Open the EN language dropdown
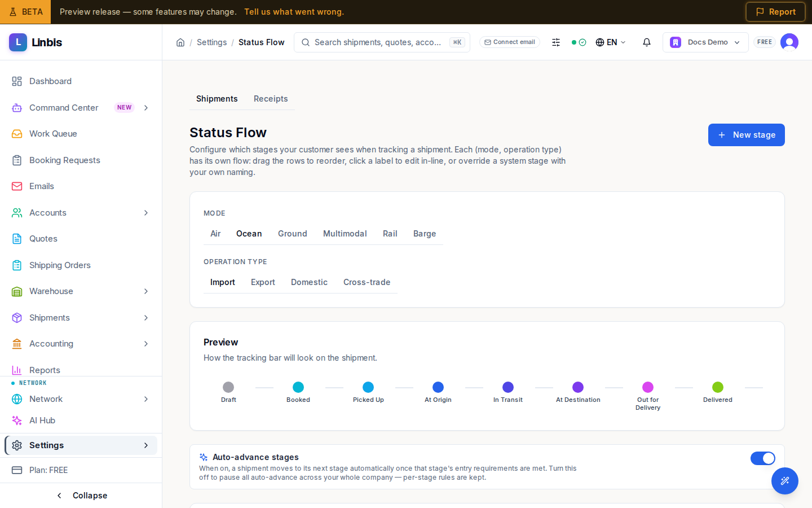 pos(611,42)
